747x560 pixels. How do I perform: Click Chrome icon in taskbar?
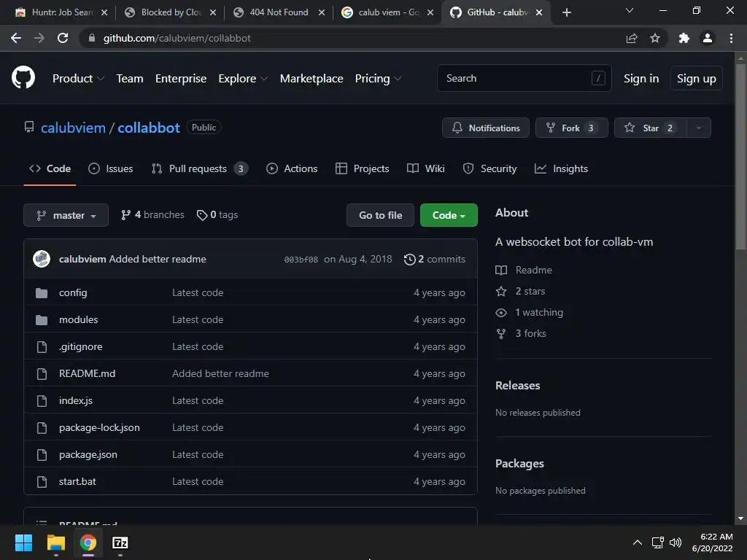88,542
